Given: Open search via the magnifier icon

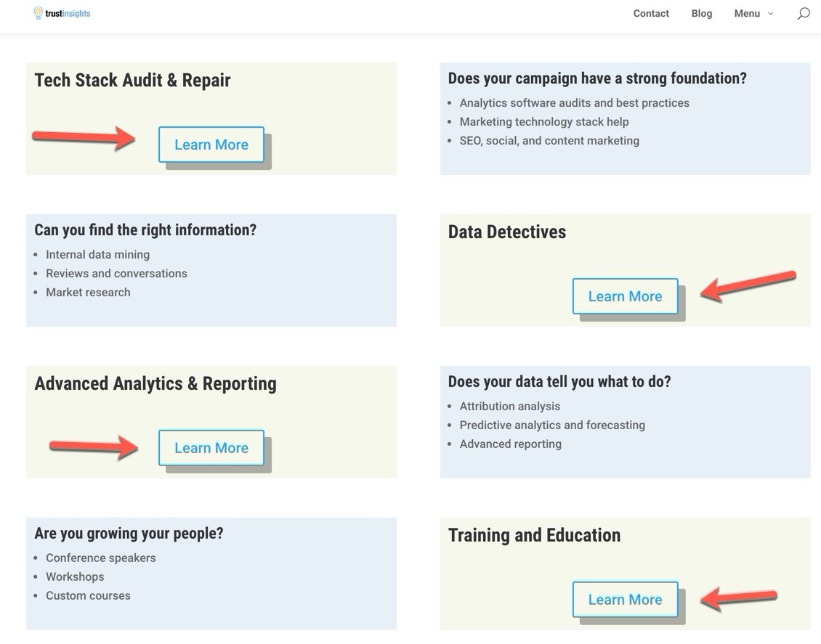Looking at the screenshot, I should point(803,14).
